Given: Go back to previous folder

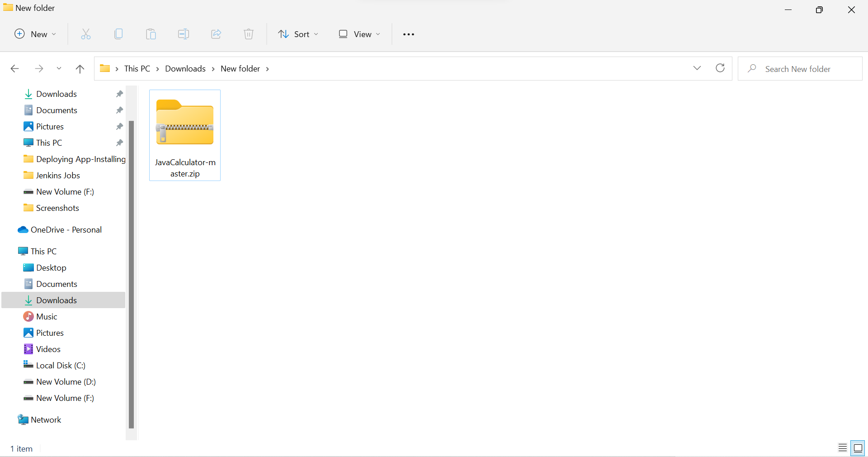Looking at the screenshot, I should pos(15,69).
